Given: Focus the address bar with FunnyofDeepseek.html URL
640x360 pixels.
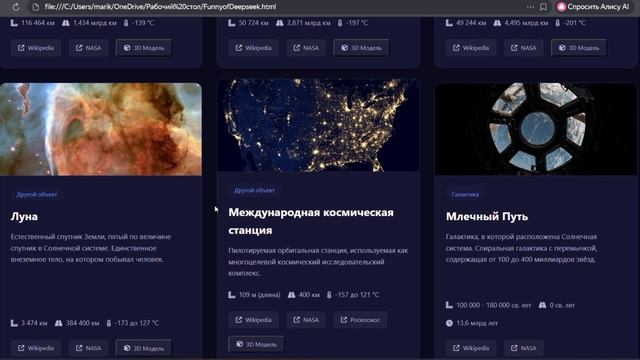Looking at the screenshot, I should (160, 7).
